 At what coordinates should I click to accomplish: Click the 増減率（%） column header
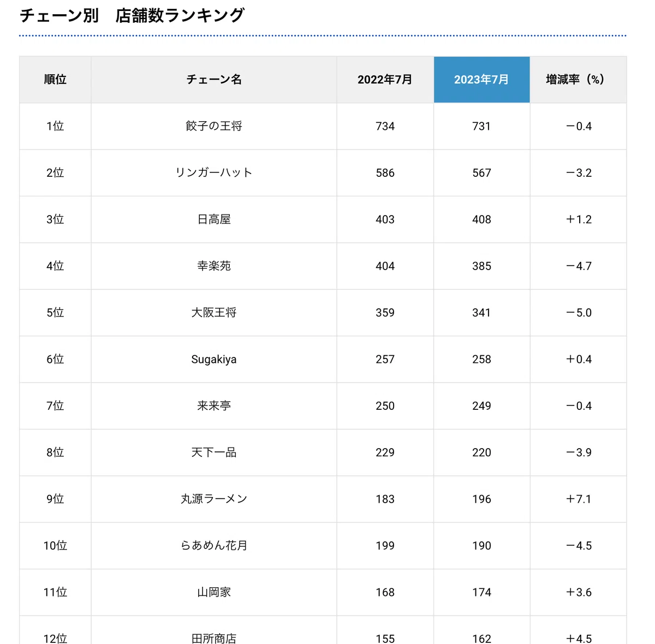point(578,80)
